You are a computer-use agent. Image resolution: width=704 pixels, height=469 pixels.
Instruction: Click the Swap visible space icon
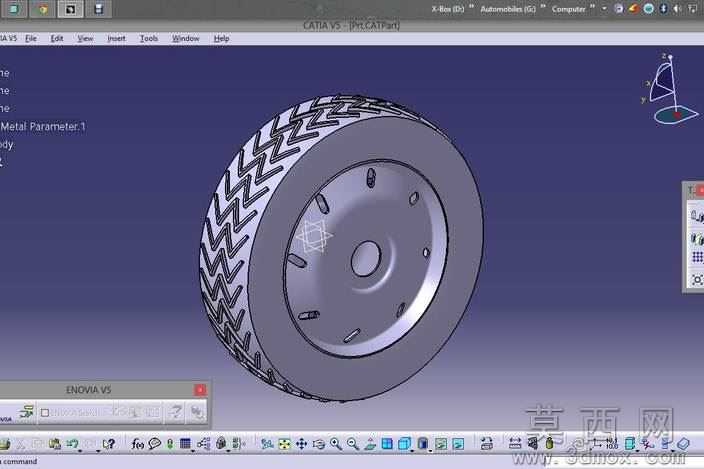point(458,444)
